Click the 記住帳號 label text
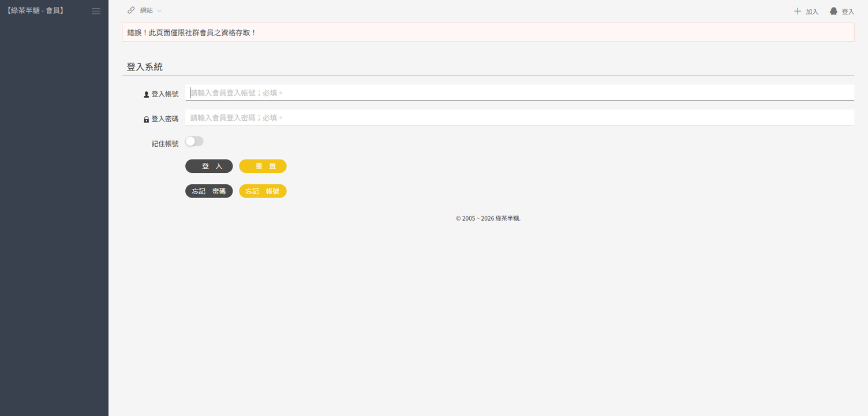868x416 pixels. click(x=165, y=143)
